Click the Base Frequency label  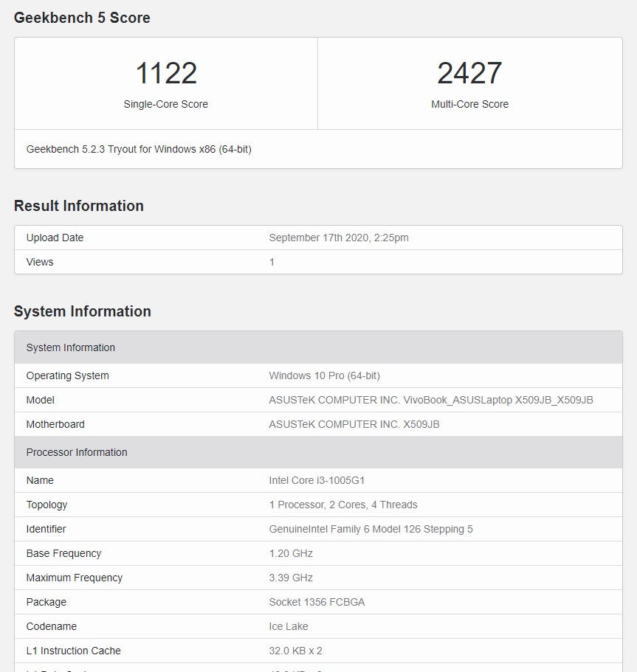pos(64,554)
